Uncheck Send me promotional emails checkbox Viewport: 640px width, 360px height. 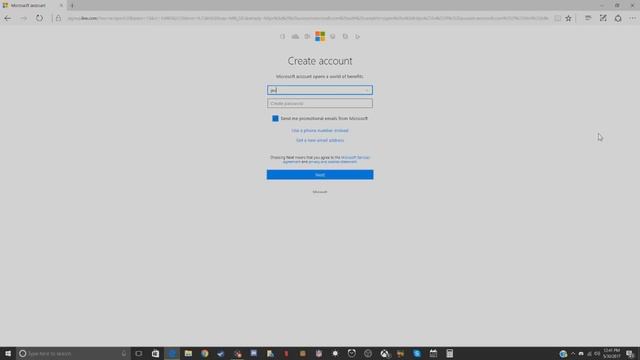click(275, 118)
